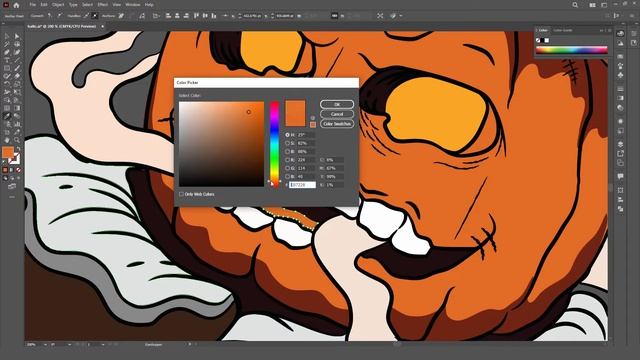The height and width of the screenshot is (360, 640).
Task: Click the Arrange Documents icon
Action: [x=592, y=5]
